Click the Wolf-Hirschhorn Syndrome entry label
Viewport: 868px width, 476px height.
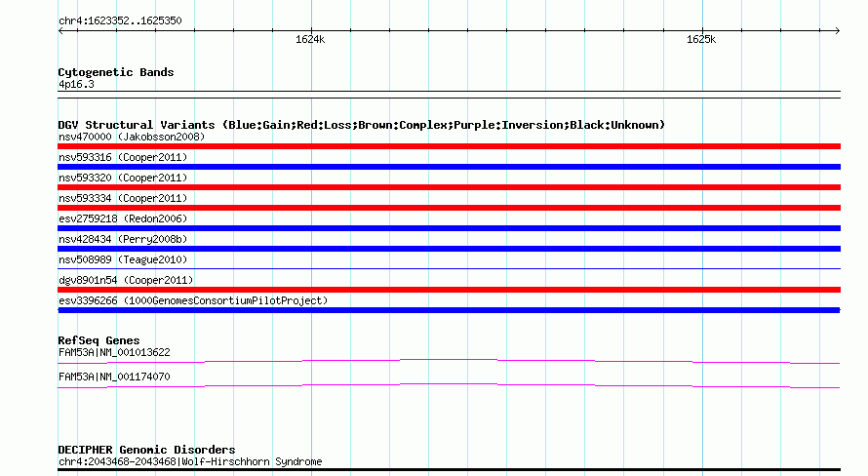tap(190, 461)
